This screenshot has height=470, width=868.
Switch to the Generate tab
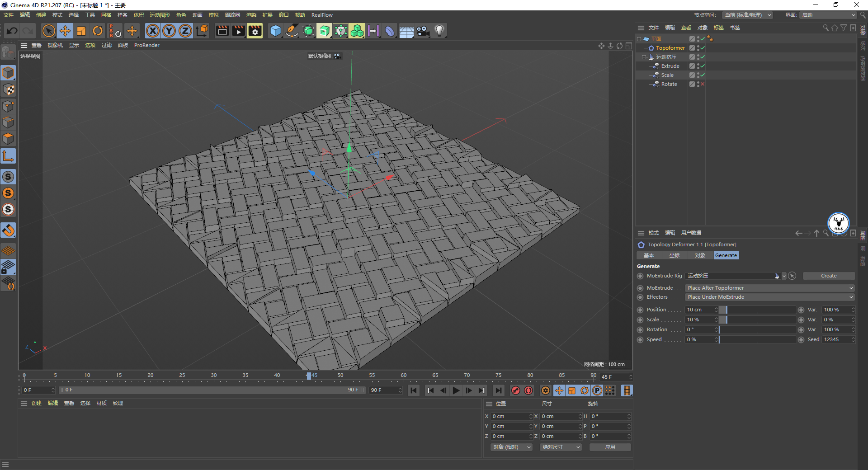pos(726,255)
